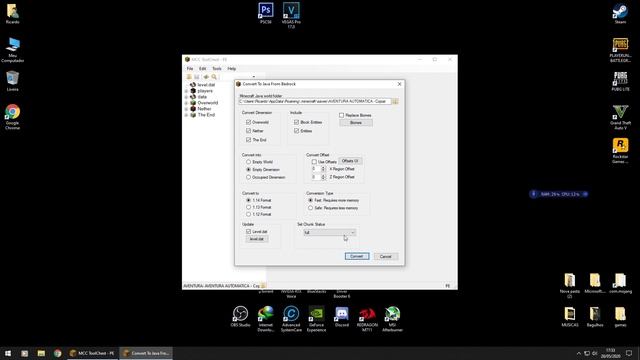Open the Nova pasta (2) folder

pyautogui.click(x=570, y=286)
